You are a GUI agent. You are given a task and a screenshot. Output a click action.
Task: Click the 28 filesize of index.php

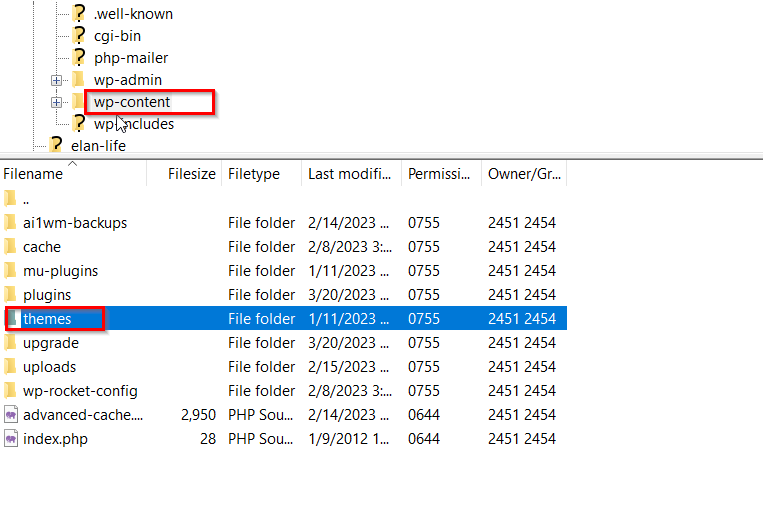208,439
